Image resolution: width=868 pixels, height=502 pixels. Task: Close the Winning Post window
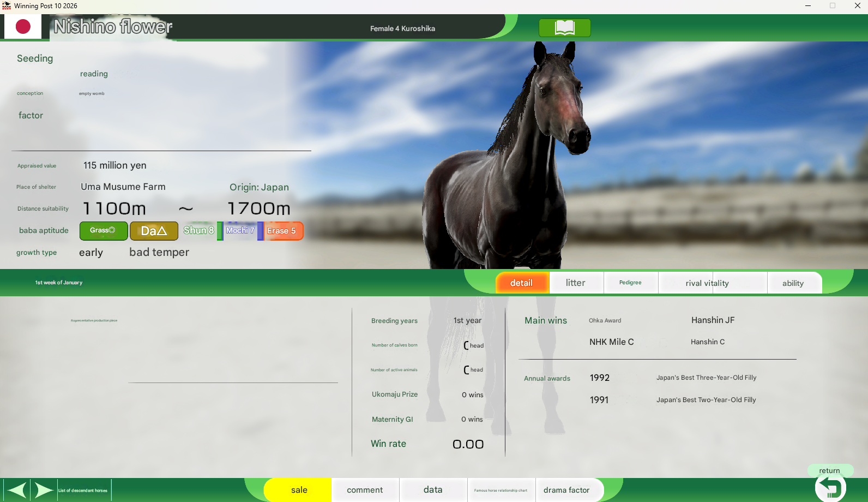pyautogui.click(x=857, y=5)
